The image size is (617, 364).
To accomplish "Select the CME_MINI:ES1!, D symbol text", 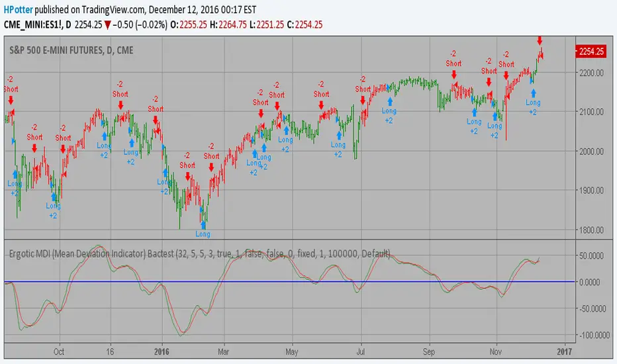I will coord(37,24).
